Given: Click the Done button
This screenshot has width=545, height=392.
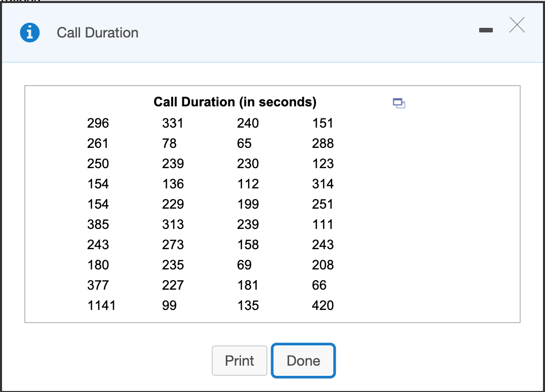Looking at the screenshot, I should pos(303,361).
